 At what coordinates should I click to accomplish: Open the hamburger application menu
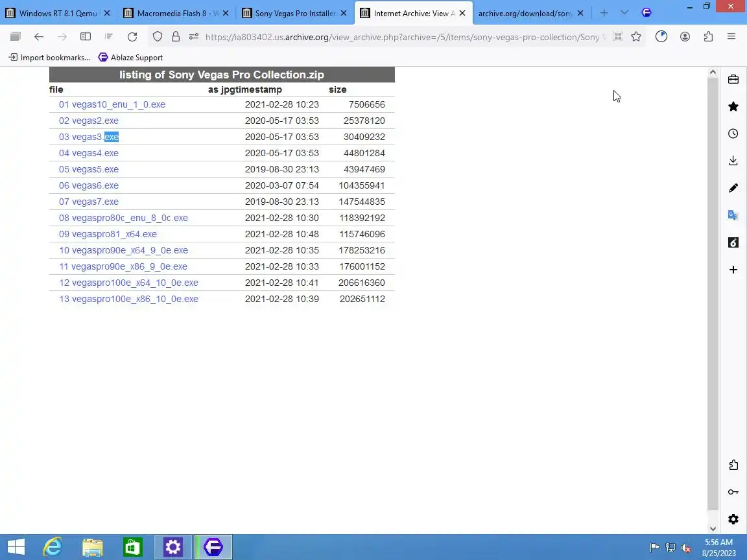click(731, 37)
